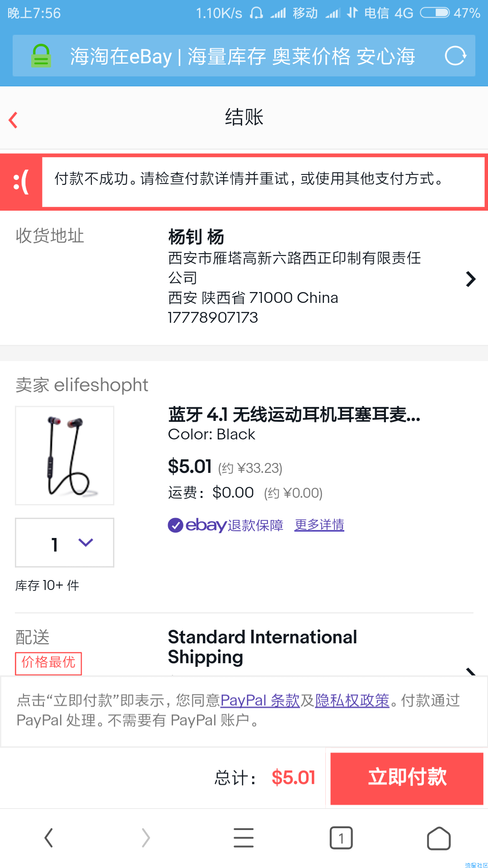
Task: Navigate back using bottom browser arrow
Action: (x=49, y=838)
